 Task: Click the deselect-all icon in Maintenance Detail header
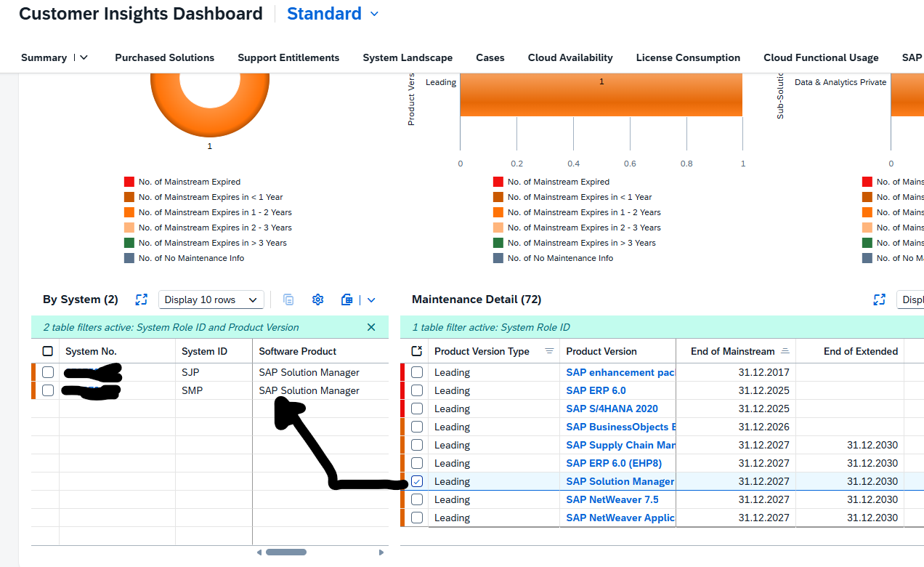tap(416, 351)
